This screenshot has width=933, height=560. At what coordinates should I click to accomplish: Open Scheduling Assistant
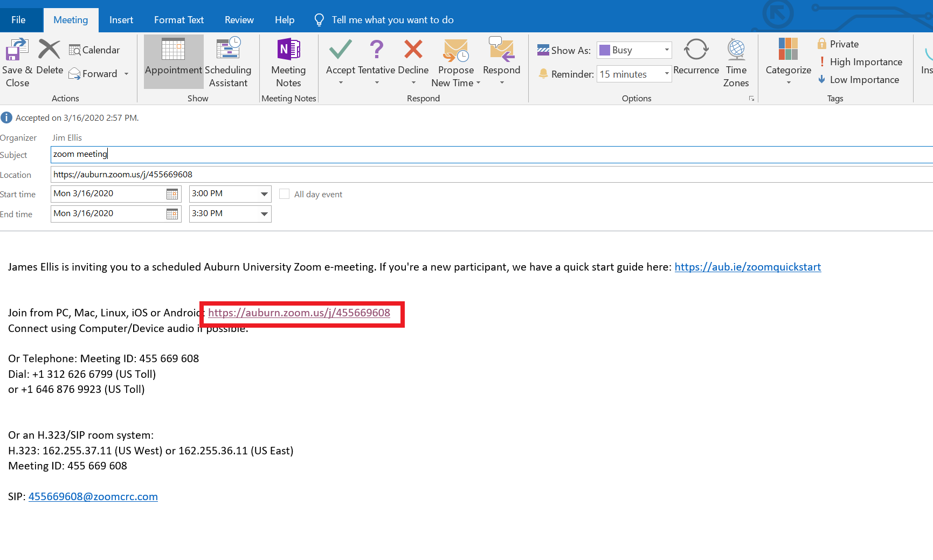coord(228,61)
